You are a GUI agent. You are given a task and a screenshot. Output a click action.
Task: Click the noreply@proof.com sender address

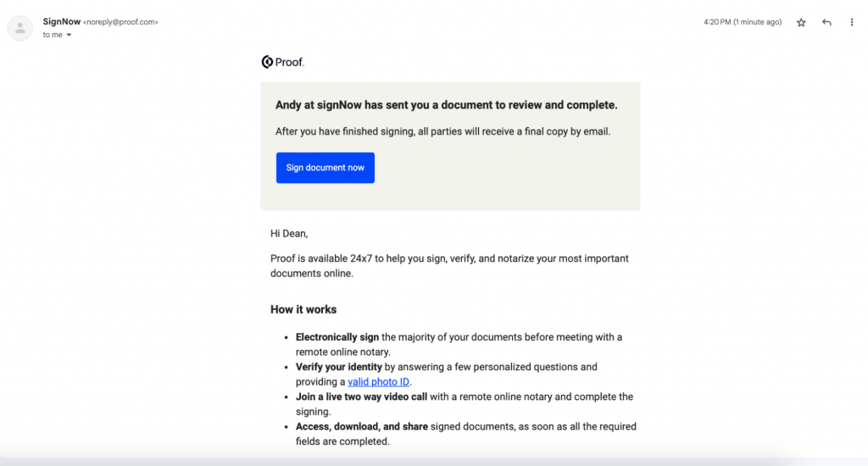120,22
